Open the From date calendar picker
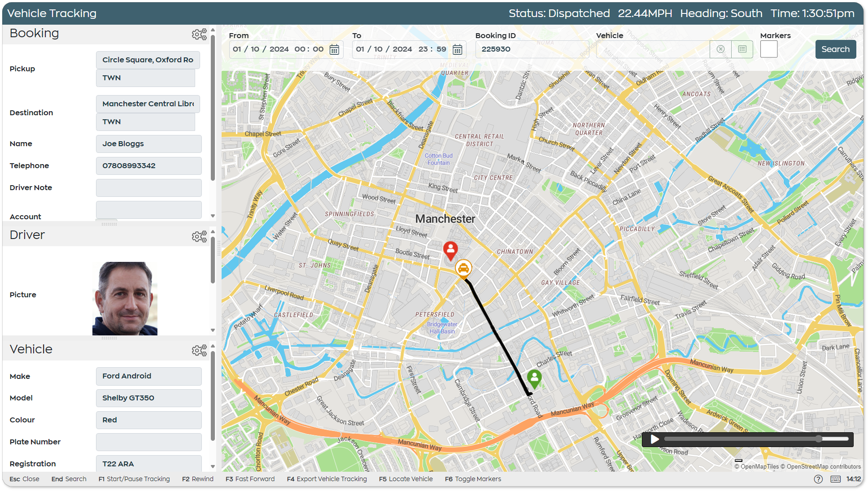Viewport: 868px width, 491px height. coord(334,49)
